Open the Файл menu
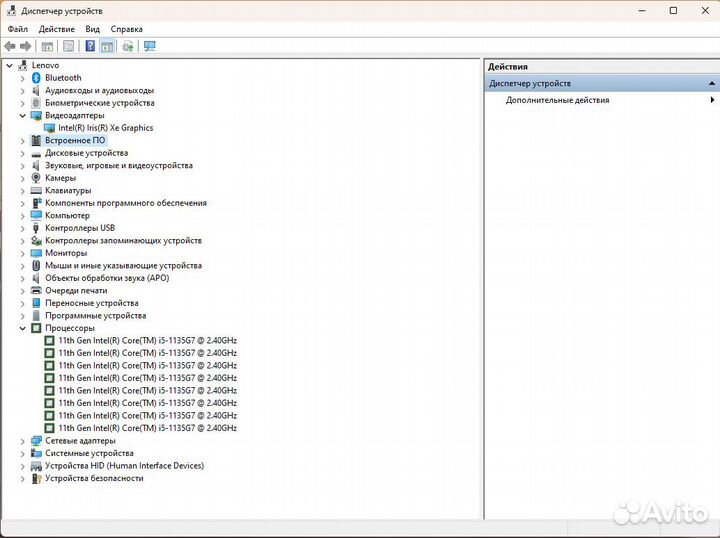The height and width of the screenshot is (538, 720). (17, 29)
